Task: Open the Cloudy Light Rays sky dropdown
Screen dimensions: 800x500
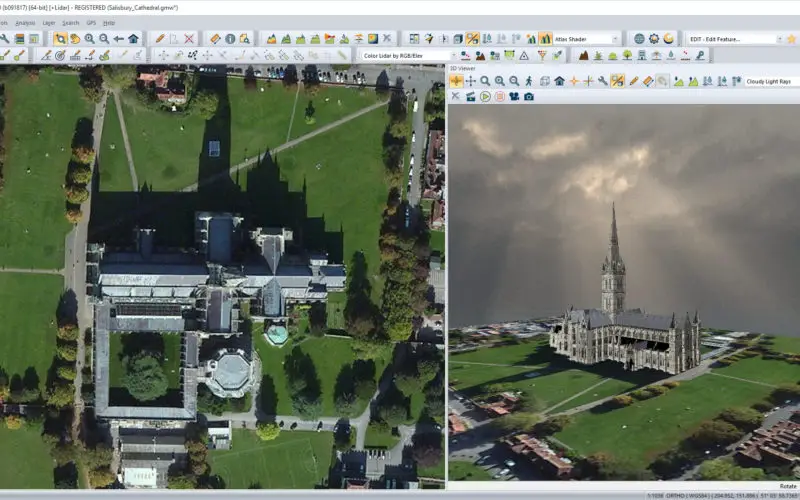Action: [772, 82]
